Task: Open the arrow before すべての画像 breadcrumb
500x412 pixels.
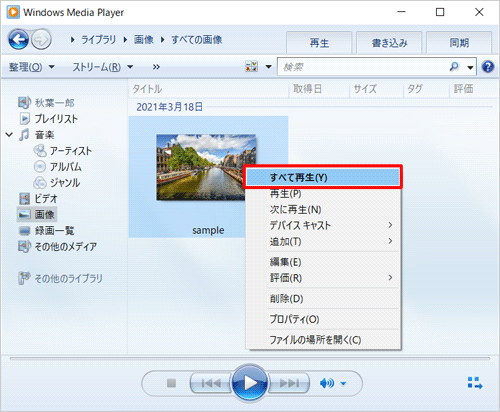Action: click(163, 40)
